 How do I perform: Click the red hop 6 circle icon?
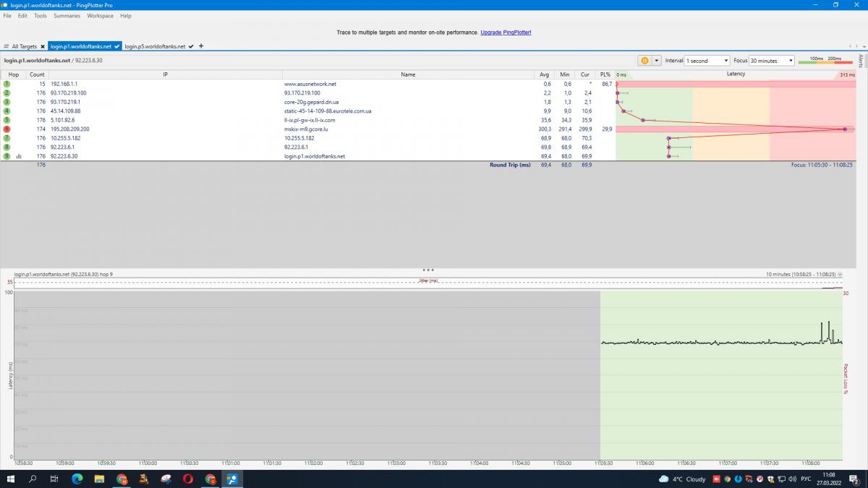click(x=7, y=129)
